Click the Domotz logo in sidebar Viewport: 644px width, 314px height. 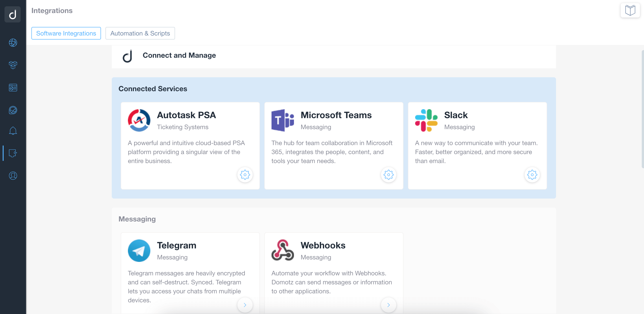tap(13, 14)
